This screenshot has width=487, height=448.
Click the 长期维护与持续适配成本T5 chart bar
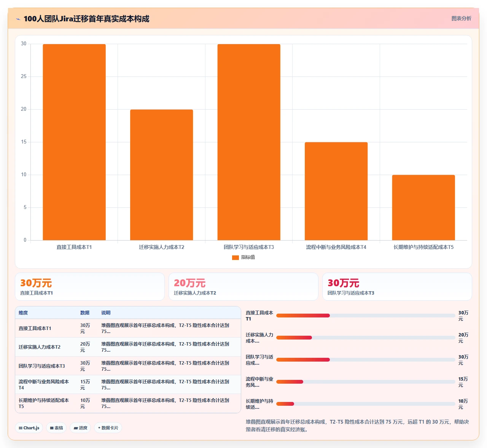click(x=423, y=207)
